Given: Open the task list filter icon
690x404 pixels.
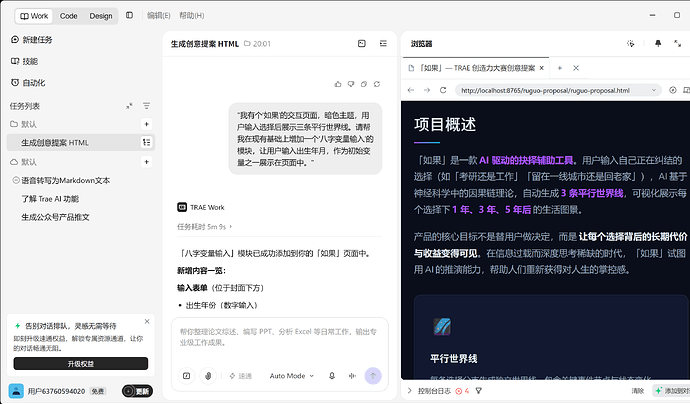Looking at the screenshot, I should pyautogui.click(x=147, y=106).
